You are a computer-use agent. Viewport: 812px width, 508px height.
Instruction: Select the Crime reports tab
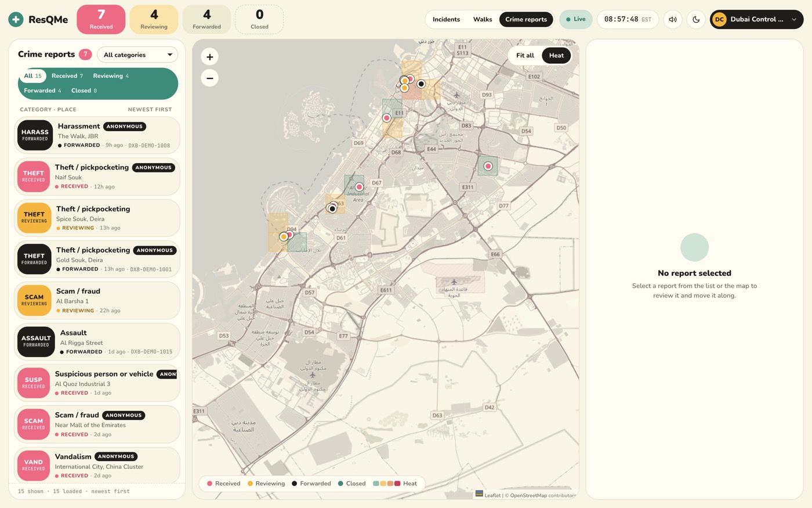[526, 19]
